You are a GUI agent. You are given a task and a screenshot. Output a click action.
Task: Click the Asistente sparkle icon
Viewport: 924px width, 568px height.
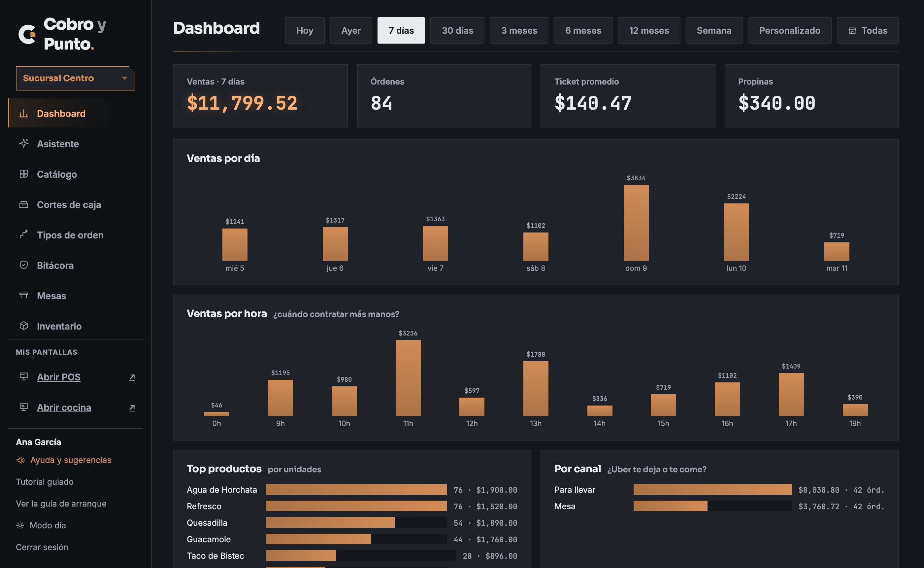click(x=24, y=144)
